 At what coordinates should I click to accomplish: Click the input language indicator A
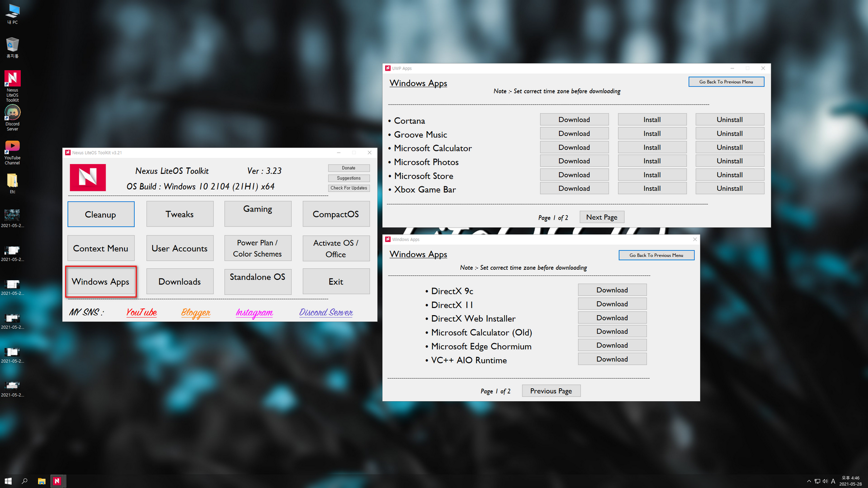point(833,481)
